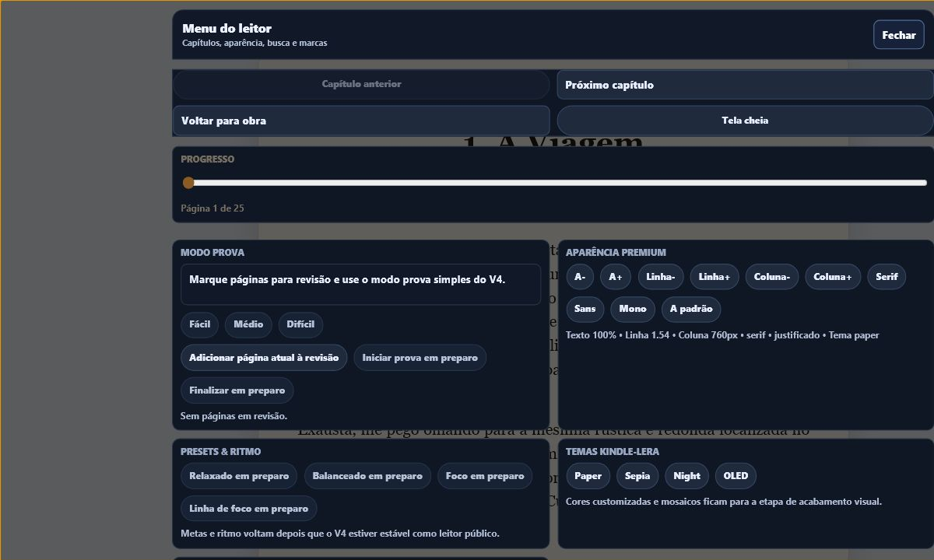Click the appearance summary 'Texto 100%' line
Image resolution: width=934 pixels, height=560 pixels.
pyautogui.click(x=722, y=335)
